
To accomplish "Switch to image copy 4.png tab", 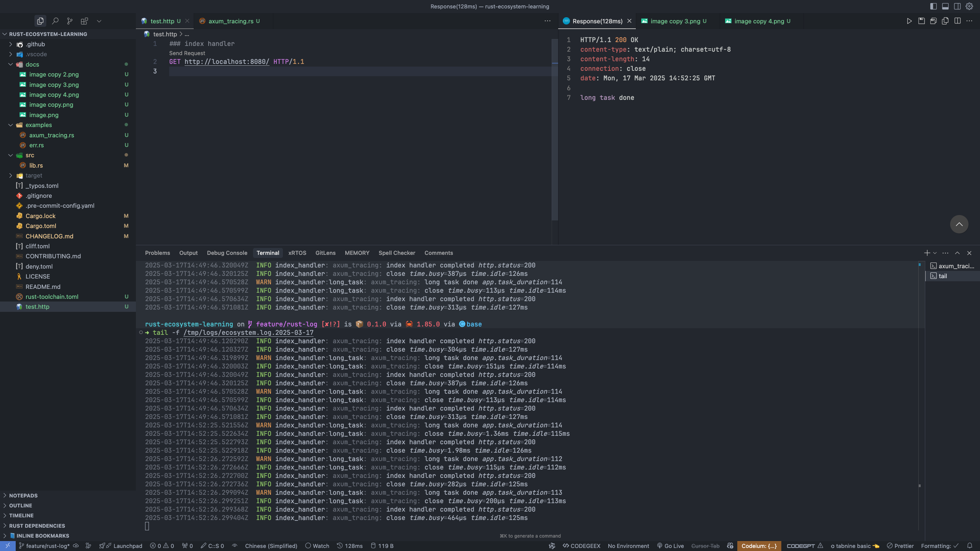I will (x=759, y=21).
